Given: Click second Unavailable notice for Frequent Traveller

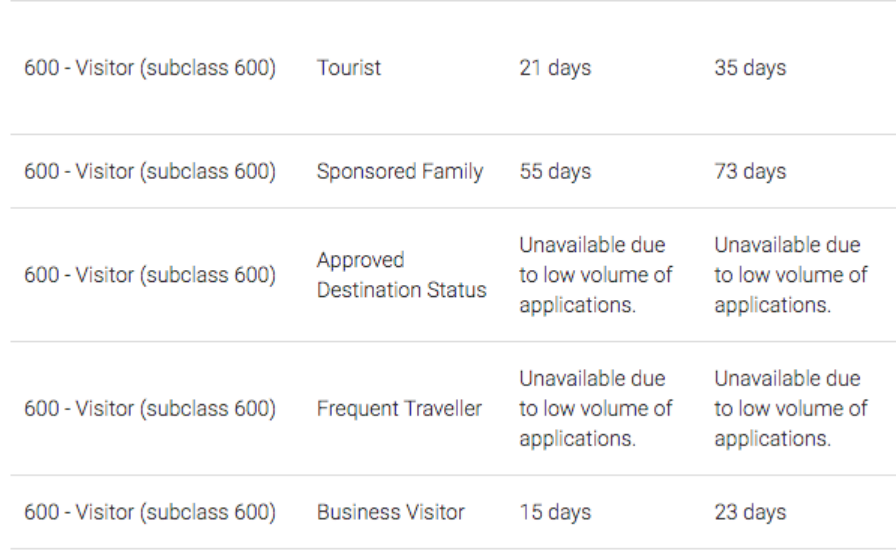Looking at the screenshot, I should pyautogui.click(x=791, y=408).
